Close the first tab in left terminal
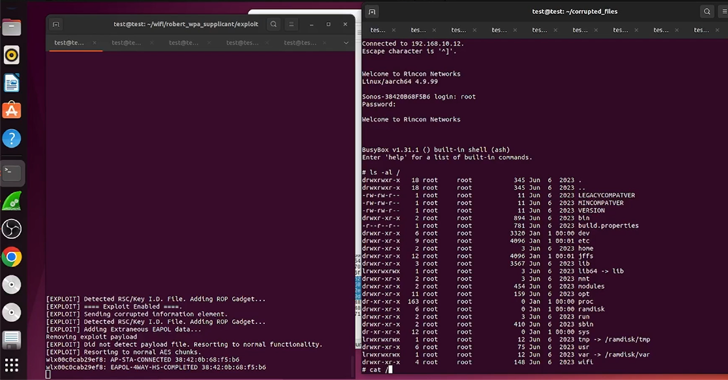The image size is (728, 380). pyautogui.click(x=95, y=43)
